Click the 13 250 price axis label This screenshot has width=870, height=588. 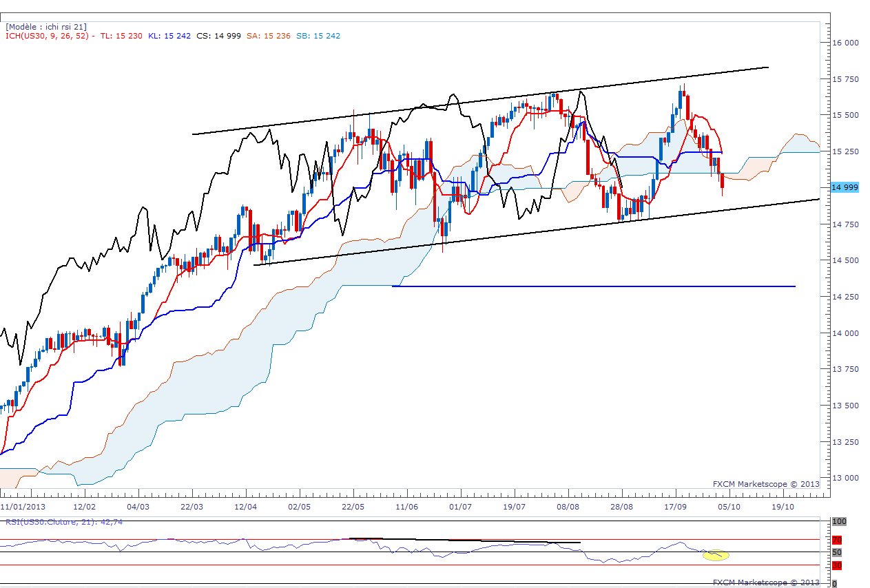[845, 442]
